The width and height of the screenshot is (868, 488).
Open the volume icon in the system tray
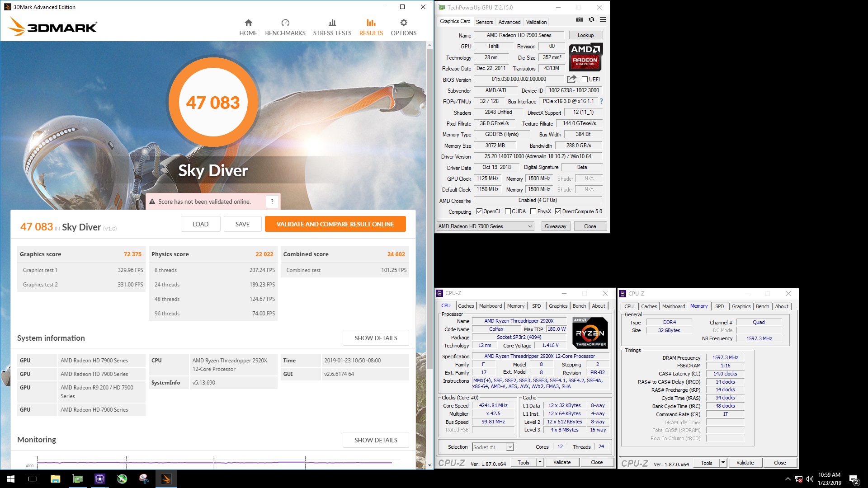coord(810,479)
